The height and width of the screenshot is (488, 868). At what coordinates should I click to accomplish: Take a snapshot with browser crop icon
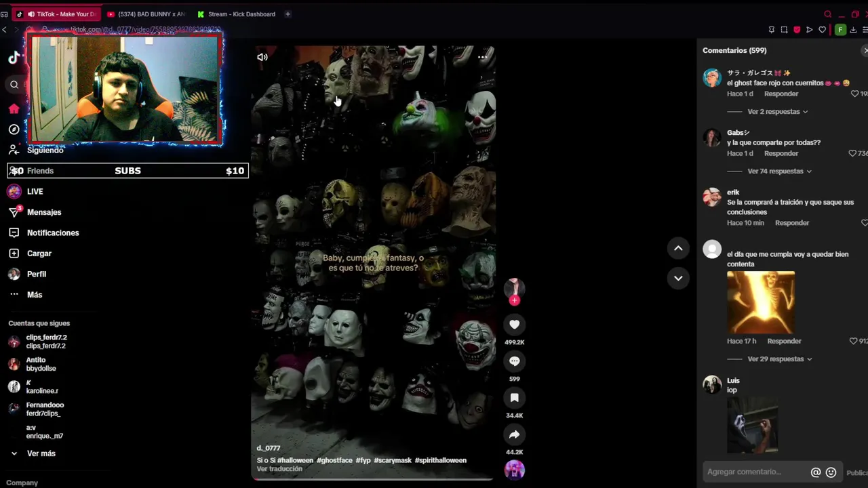pos(784,30)
